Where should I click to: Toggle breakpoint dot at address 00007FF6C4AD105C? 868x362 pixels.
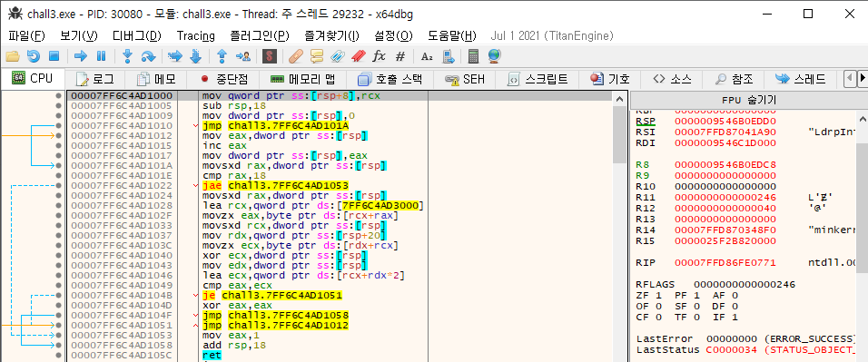pos(58,355)
